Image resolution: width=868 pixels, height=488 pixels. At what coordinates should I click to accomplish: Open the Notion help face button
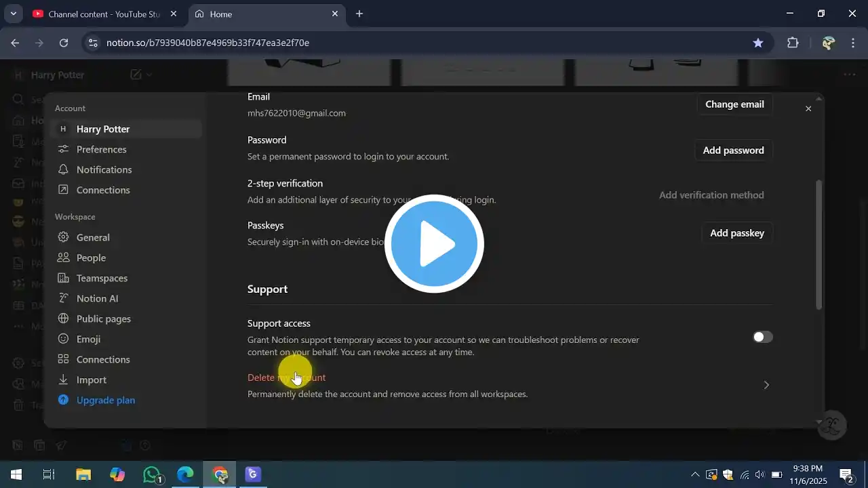click(x=833, y=426)
